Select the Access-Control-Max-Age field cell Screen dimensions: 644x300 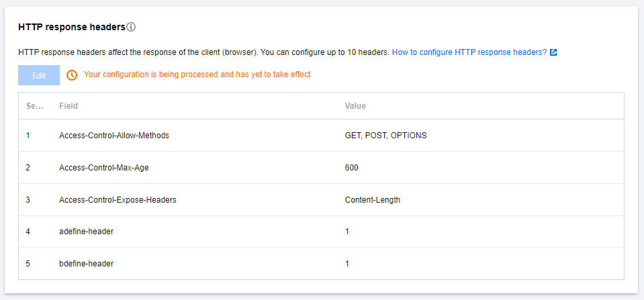coord(104,167)
